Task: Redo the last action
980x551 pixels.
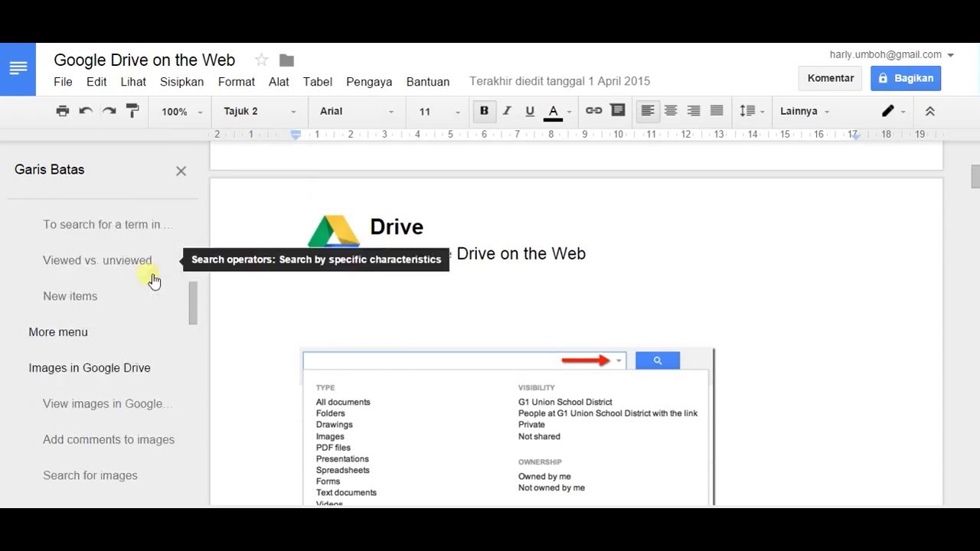Action: (109, 111)
